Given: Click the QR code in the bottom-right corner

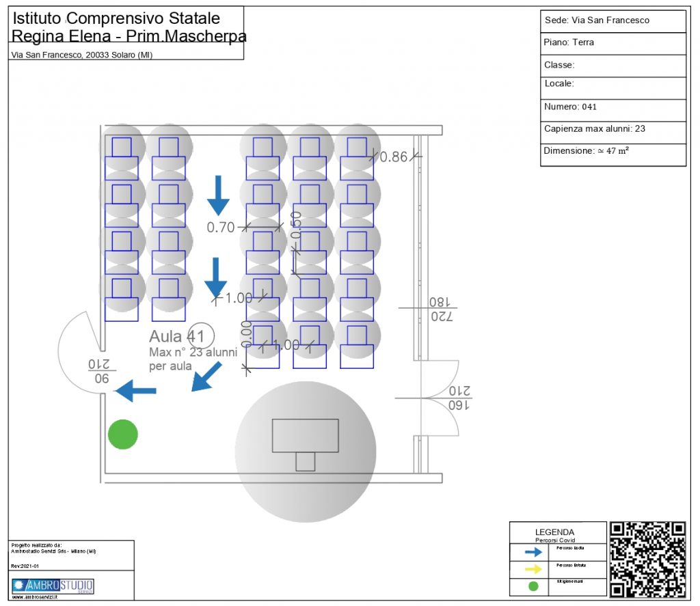Looking at the screenshot, I should (x=647, y=560).
